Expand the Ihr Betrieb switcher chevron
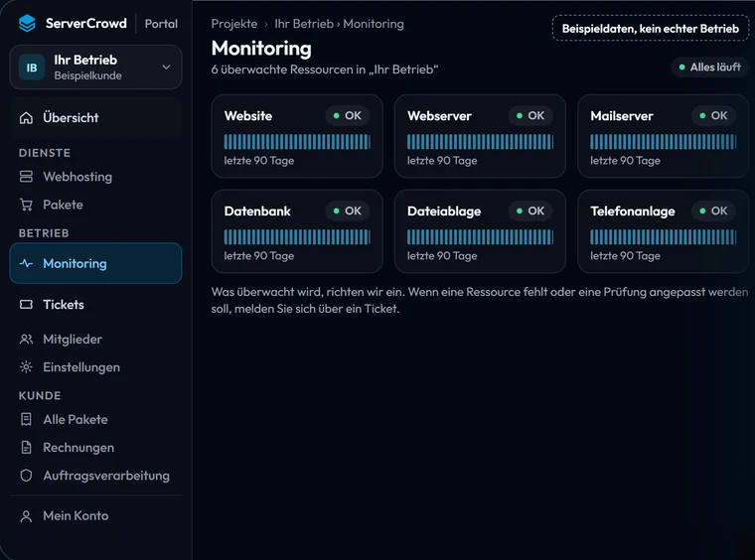 [x=166, y=67]
